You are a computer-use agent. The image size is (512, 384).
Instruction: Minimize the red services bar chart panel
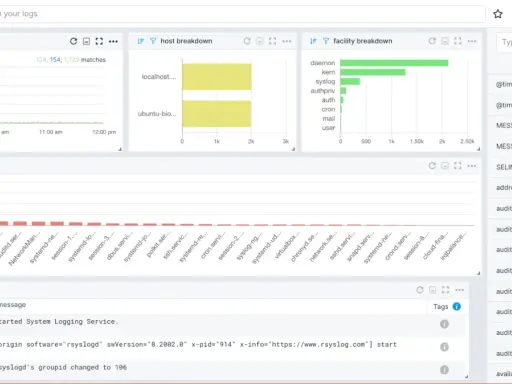445,166
